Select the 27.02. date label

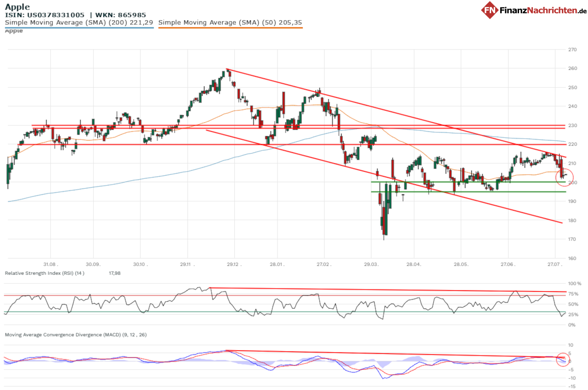pyautogui.click(x=324, y=264)
